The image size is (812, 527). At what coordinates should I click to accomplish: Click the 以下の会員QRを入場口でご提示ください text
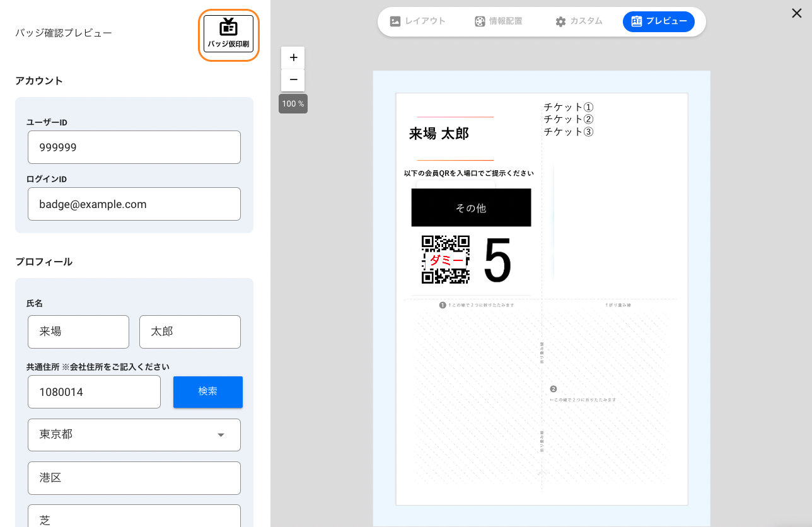[x=469, y=173]
